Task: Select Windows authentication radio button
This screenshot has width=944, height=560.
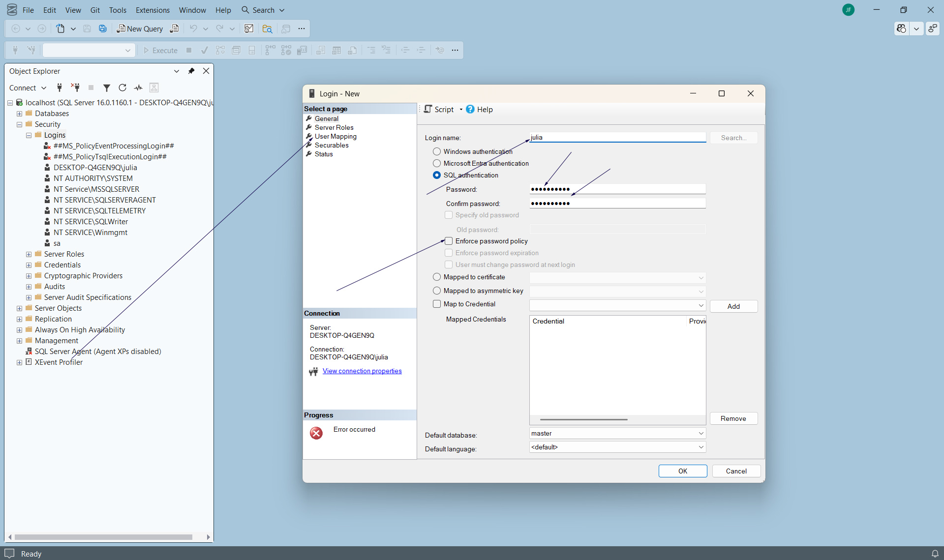Action: [437, 152]
